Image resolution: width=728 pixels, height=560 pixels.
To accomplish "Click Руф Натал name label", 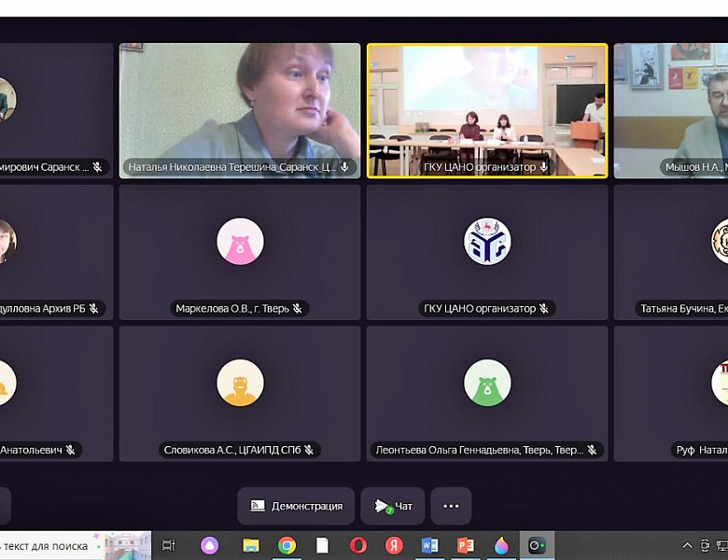I will [701, 450].
